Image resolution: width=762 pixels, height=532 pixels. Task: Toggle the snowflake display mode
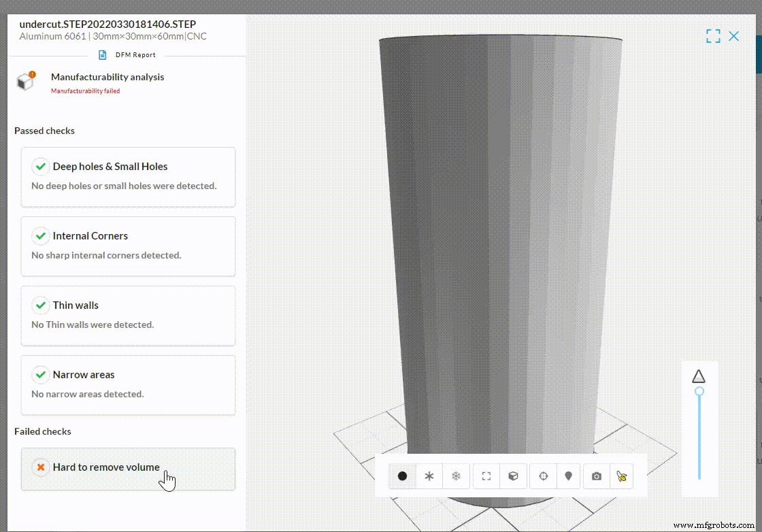[x=456, y=476]
